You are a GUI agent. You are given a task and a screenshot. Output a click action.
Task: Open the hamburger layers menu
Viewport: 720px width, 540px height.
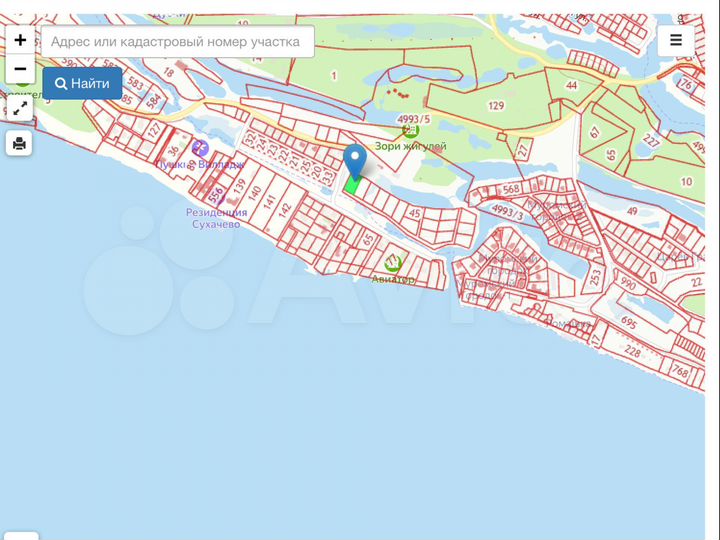tap(676, 41)
